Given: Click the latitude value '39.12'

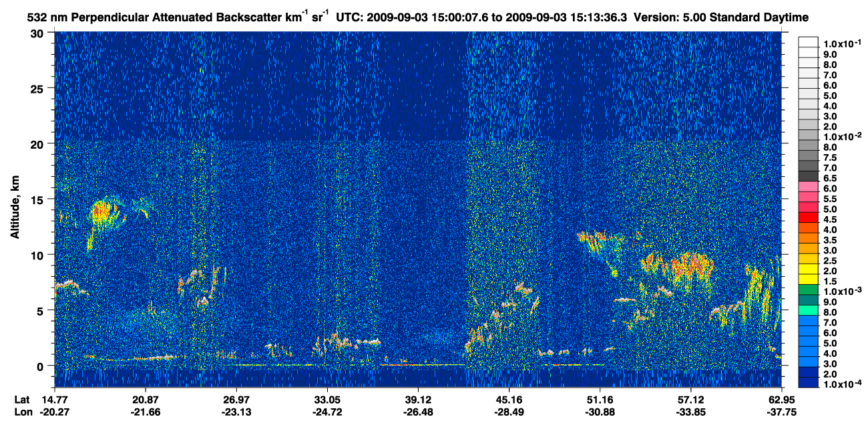Looking at the screenshot, I should 417,399.
